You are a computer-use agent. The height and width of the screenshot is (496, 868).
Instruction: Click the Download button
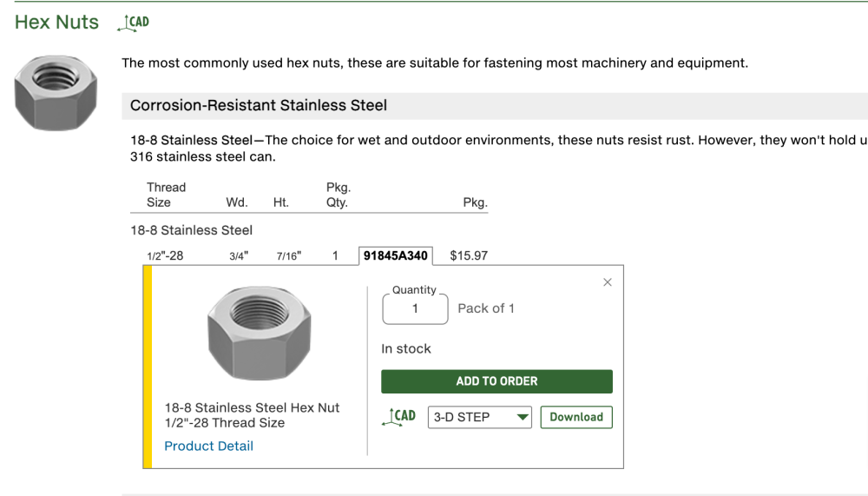[576, 417]
